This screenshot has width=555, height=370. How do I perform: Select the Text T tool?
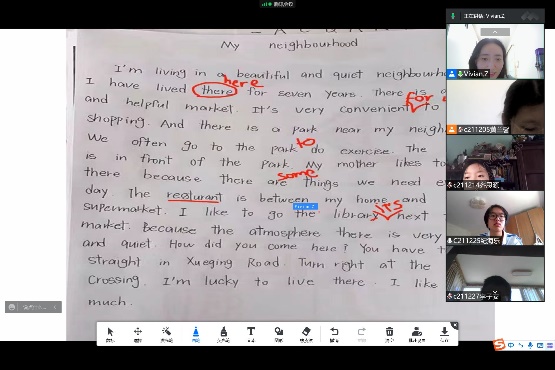pyautogui.click(x=251, y=334)
